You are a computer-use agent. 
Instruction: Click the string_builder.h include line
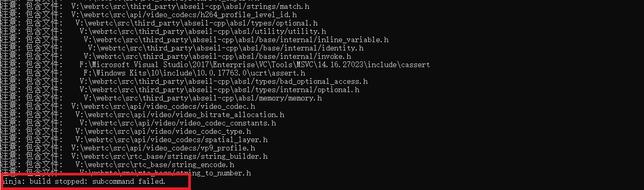pyautogui.click(x=134, y=157)
